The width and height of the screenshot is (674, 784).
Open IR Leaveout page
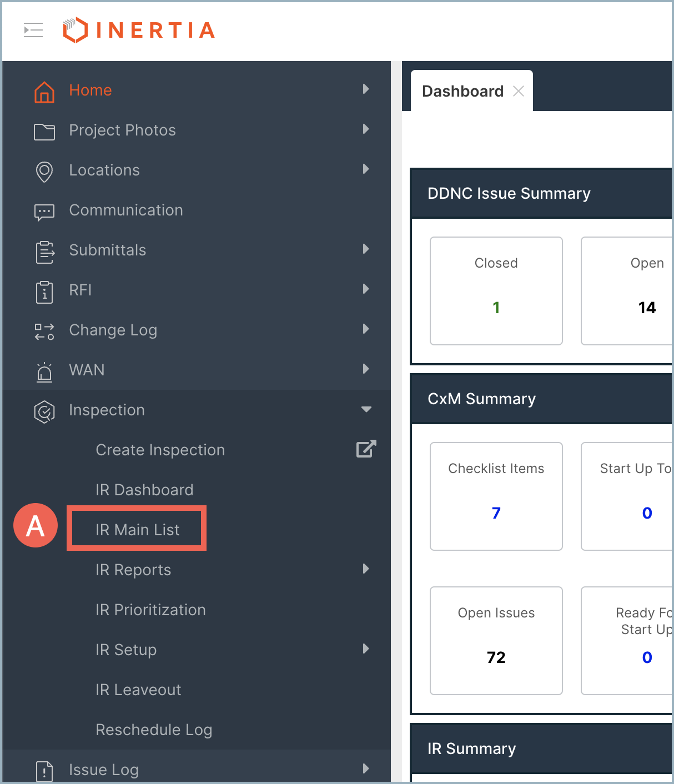click(138, 690)
